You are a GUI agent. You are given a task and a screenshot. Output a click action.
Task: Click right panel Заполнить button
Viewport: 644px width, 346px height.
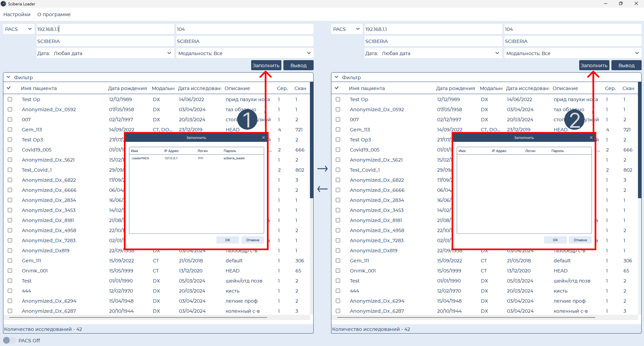point(594,66)
